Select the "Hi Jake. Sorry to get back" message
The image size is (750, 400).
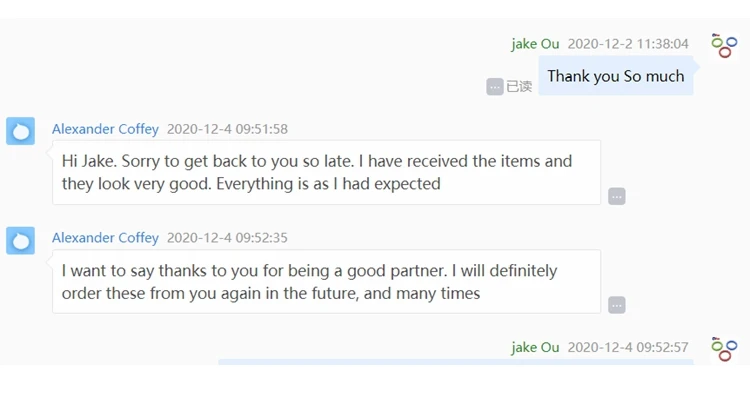326,172
